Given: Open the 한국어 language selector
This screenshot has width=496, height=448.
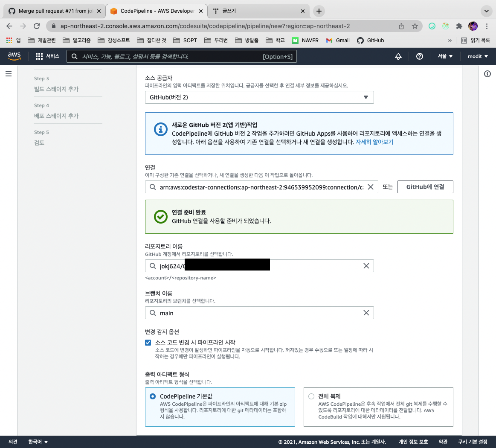Looking at the screenshot, I should click(x=38, y=442).
